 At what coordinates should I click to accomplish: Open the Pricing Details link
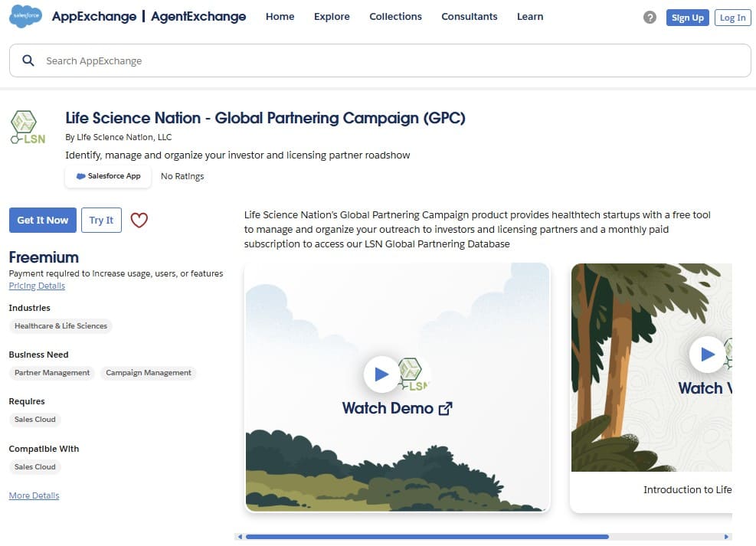tap(37, 286)
